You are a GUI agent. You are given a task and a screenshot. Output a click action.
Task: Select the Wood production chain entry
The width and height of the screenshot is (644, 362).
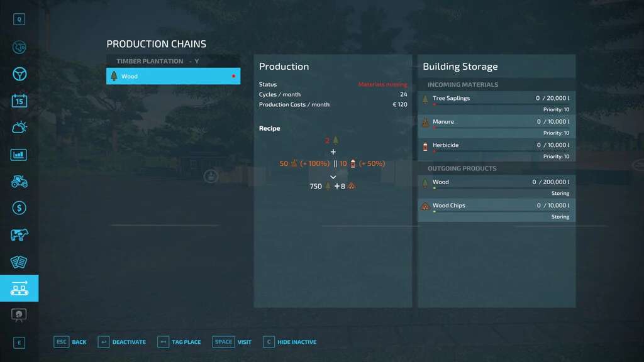click(173, 76)
